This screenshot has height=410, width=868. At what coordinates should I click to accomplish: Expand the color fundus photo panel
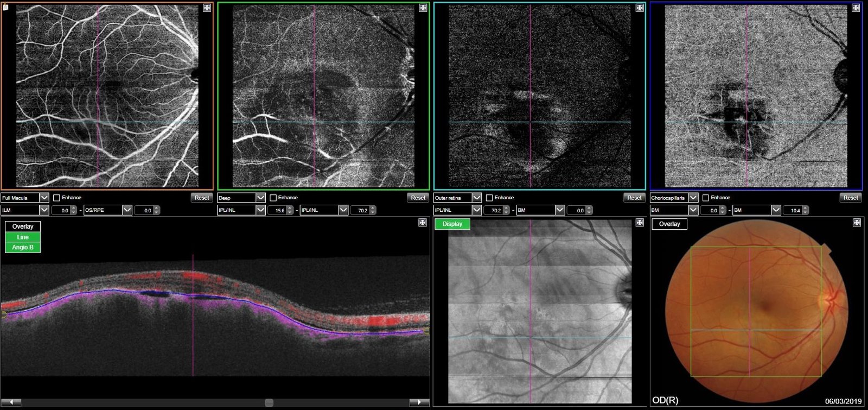pyautogui.click(x=857, y=223)
